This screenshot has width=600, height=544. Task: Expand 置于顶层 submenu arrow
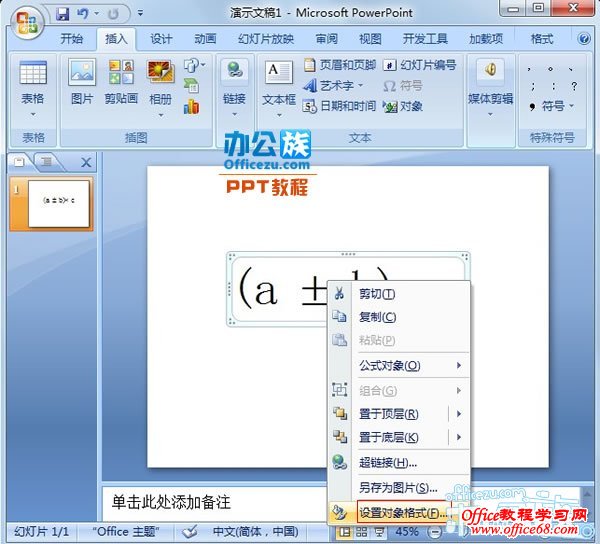point(459,414)
